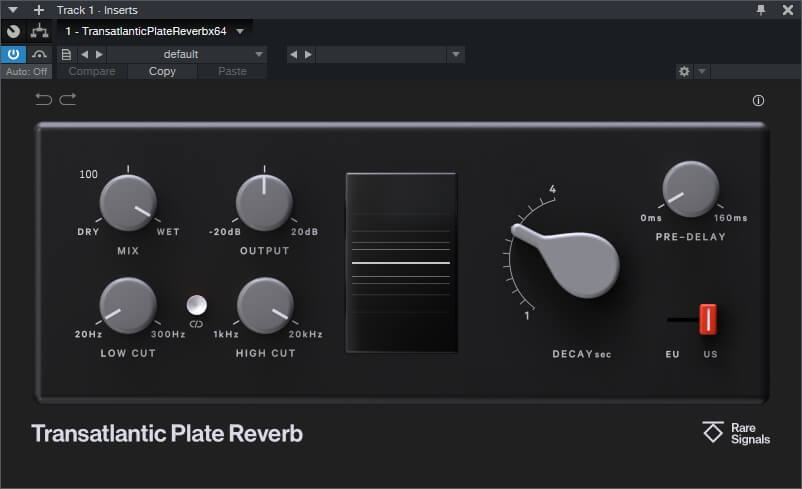The height and width of the screenshot is (489, 802).
Task: Click the redo arrow icon
Action: [68, 99]
